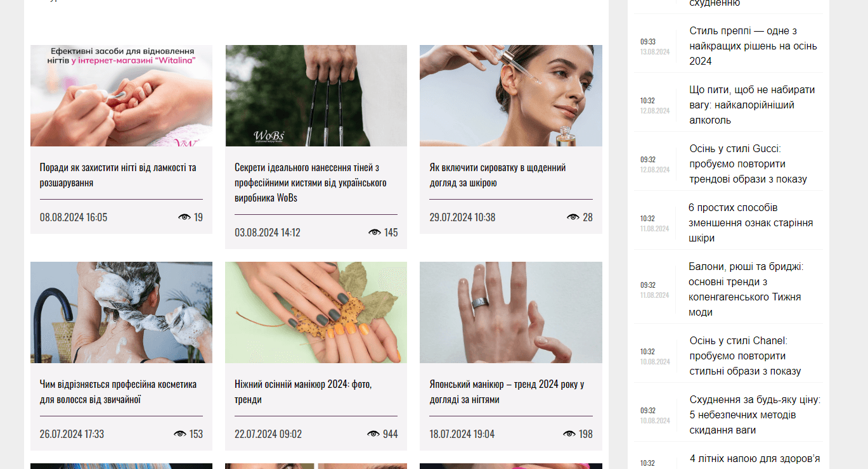Open 'Чим відрізняється професійна косметика' title

pyautogui.click(x=118, y=392)
